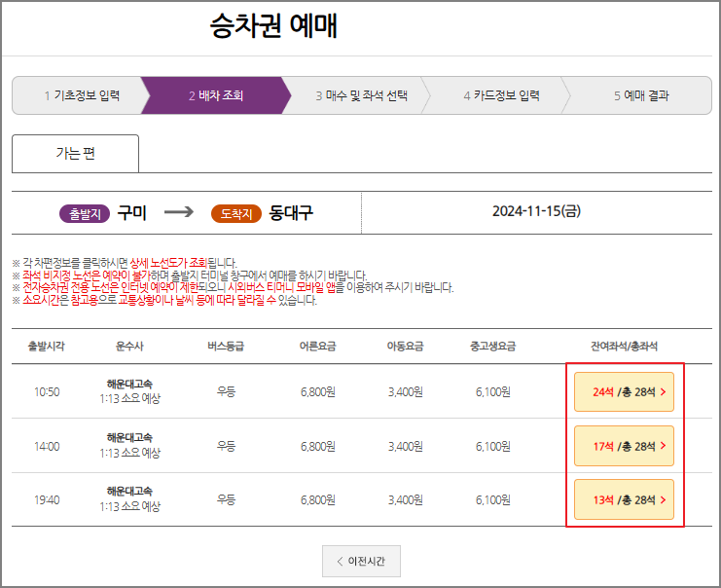
Task: Go to step 1 기초정보 입력
Action: pyautogui.click(x=82, y=95)
